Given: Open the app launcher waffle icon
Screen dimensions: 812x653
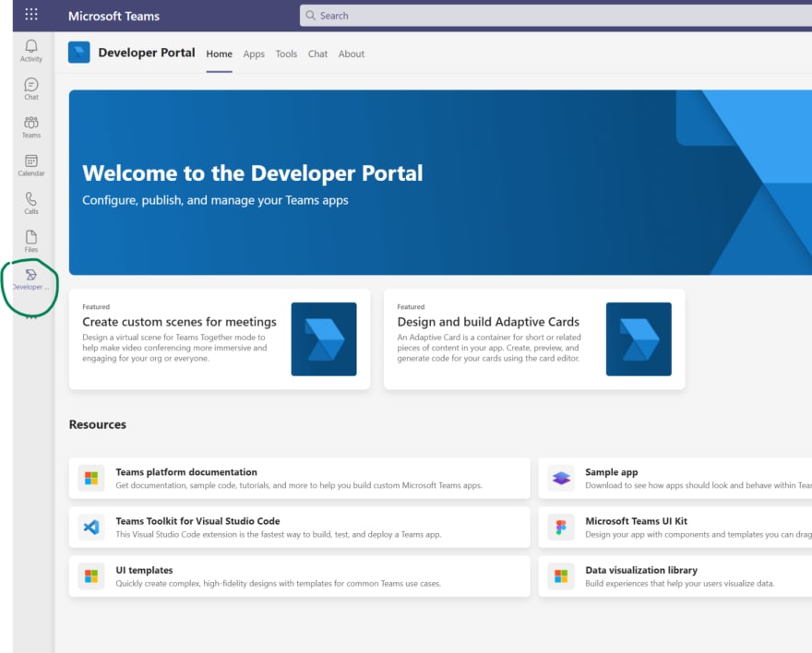Looking at the screenshot, I should [31, 14].
